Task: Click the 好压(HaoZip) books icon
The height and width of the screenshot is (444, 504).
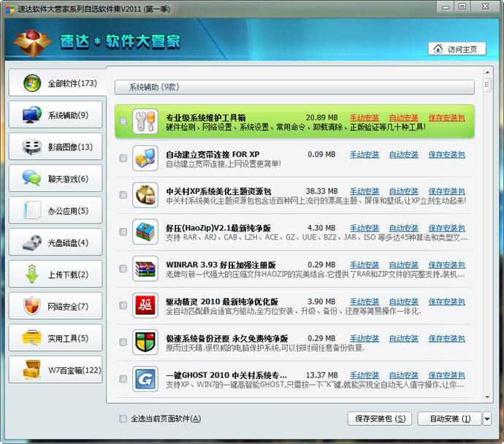Action: pyautogui.click(x=145, y=232)
